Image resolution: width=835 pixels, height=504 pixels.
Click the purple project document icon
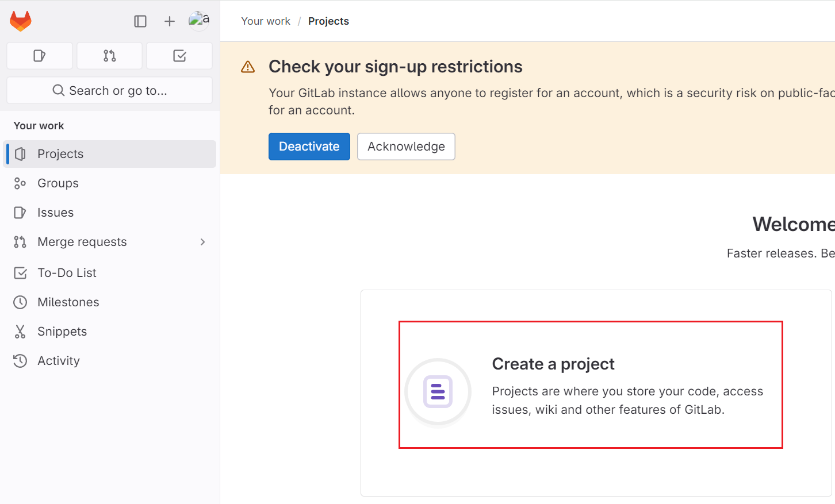pyautogui.click(x=438, y=392)
